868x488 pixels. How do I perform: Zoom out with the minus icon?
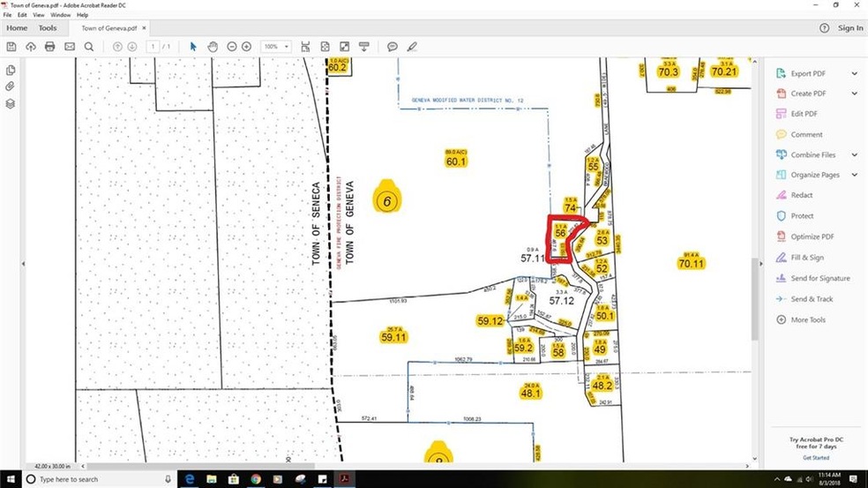[x=232, y=47]
